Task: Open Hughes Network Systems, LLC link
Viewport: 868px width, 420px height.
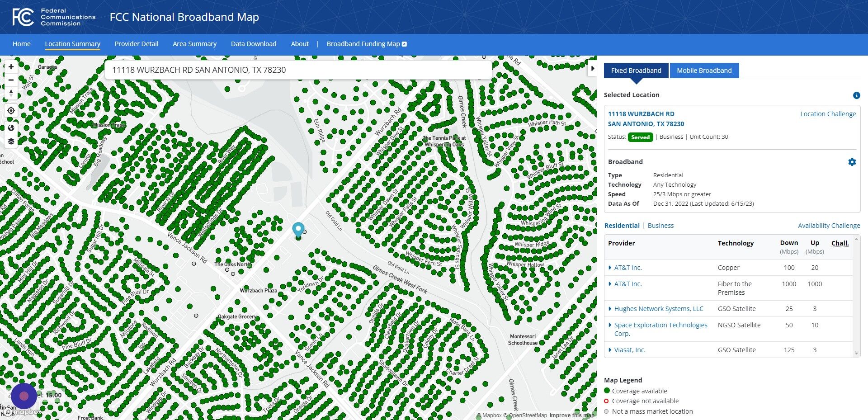Action: tap(659, 309)
